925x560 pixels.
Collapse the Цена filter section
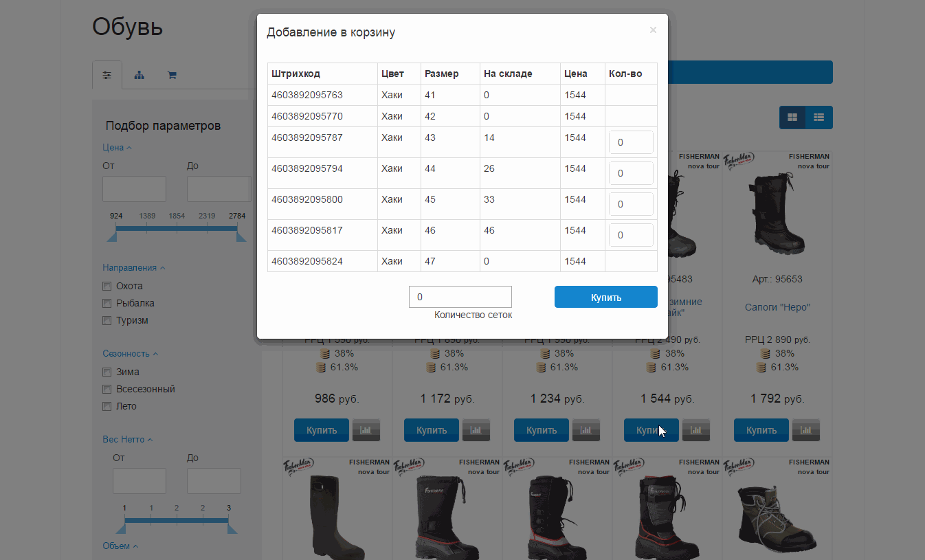click(x=117, y=148)
